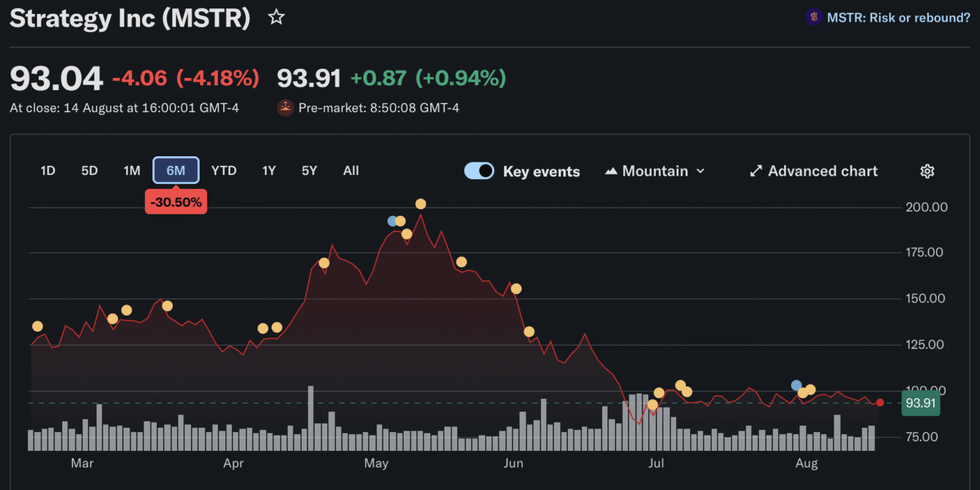This screenshot has width=980, height=490.
Task: Click the 200.00 y-axis label
Action: tap(925, 207)
